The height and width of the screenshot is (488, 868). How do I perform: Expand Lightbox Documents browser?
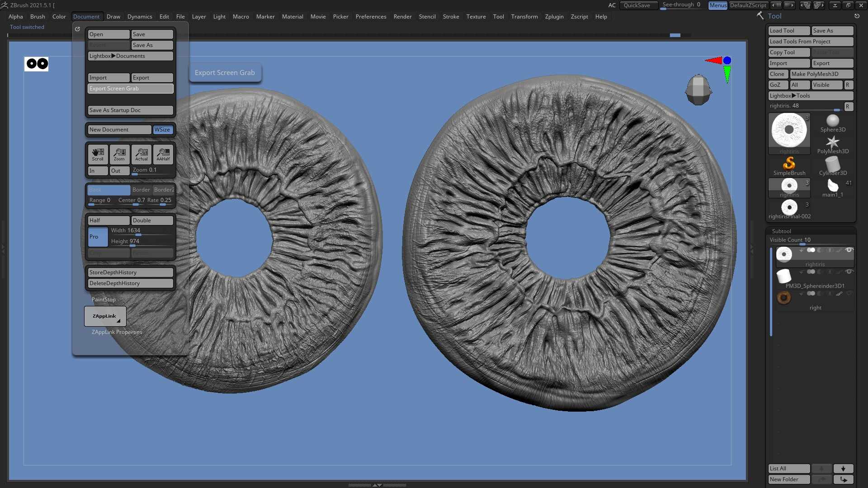point(130,56)
